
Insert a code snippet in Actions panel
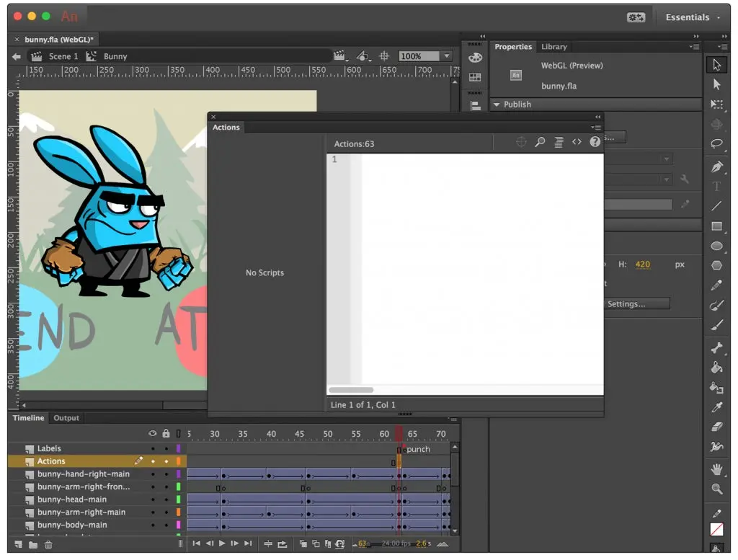(x=577, y=142)
